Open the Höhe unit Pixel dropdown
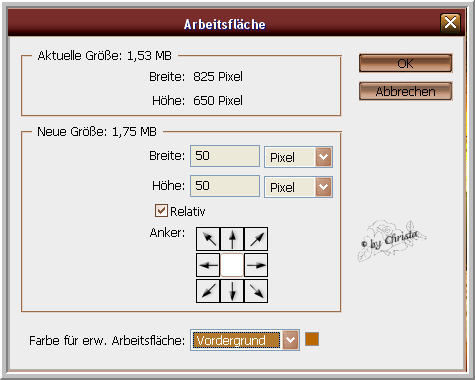This screenshot has width=475, height=380. (298, 187)
